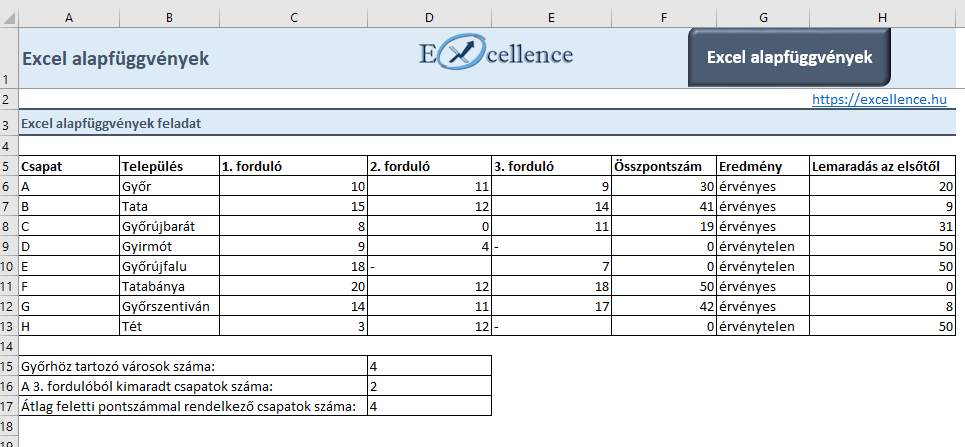965x447 pixels.
Task: Select row 17 header
Action: (9, 406)
